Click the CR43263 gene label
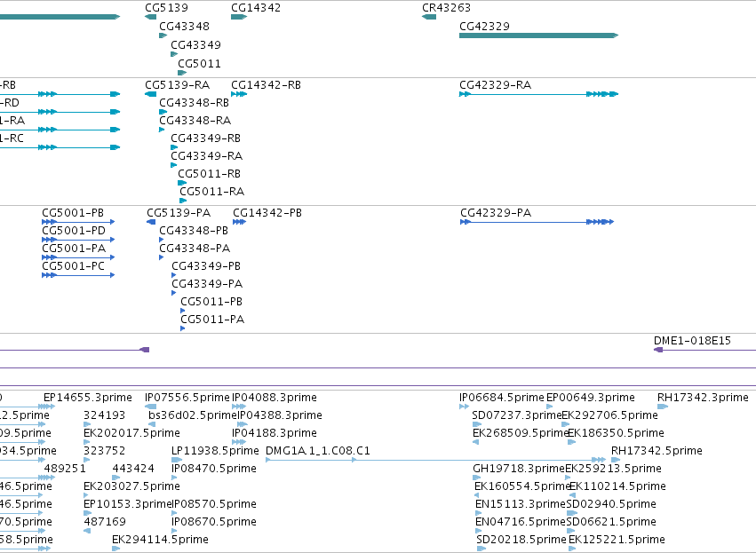The image size is (756, 553). [x=446, y=8]
